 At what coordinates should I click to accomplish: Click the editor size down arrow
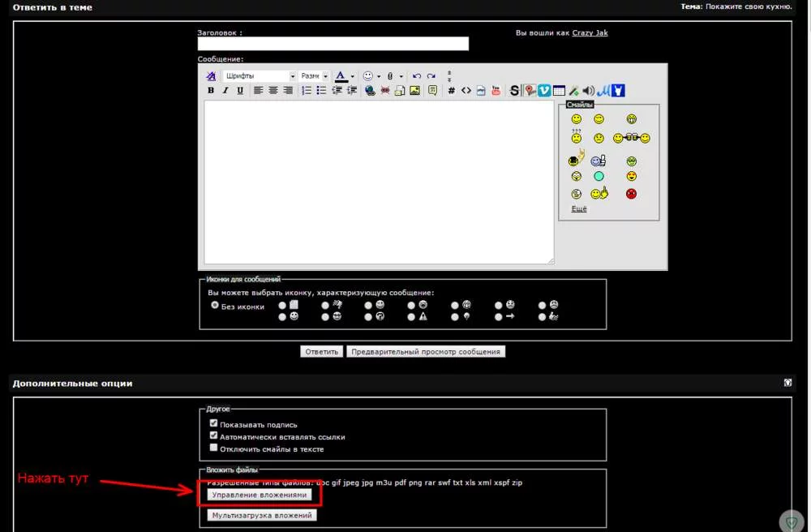449,79
